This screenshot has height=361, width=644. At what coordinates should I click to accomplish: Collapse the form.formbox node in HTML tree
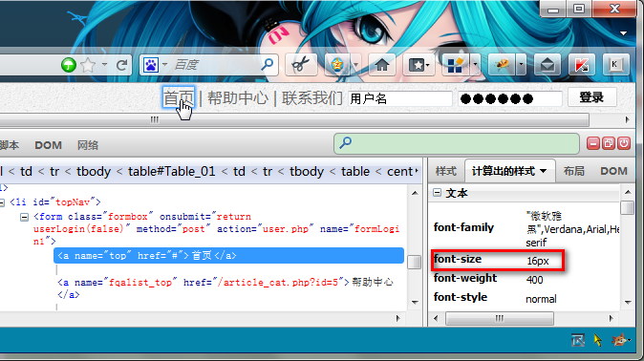point(24,217)
